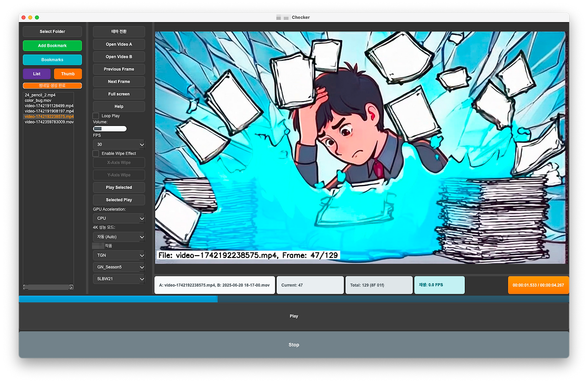Click the Play Selected button

pyautogui.click(x=119, y=188)
